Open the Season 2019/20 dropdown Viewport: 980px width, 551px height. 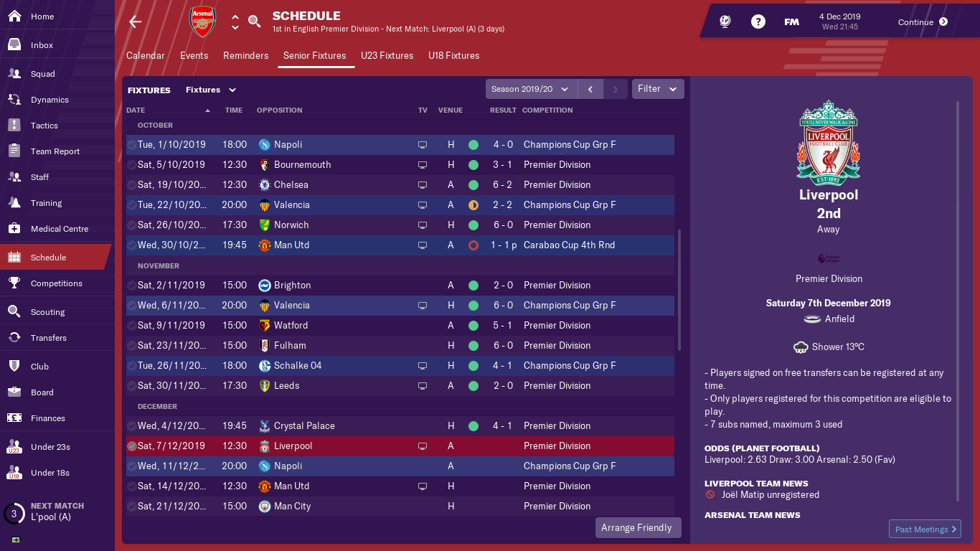[x=531, y=89]
